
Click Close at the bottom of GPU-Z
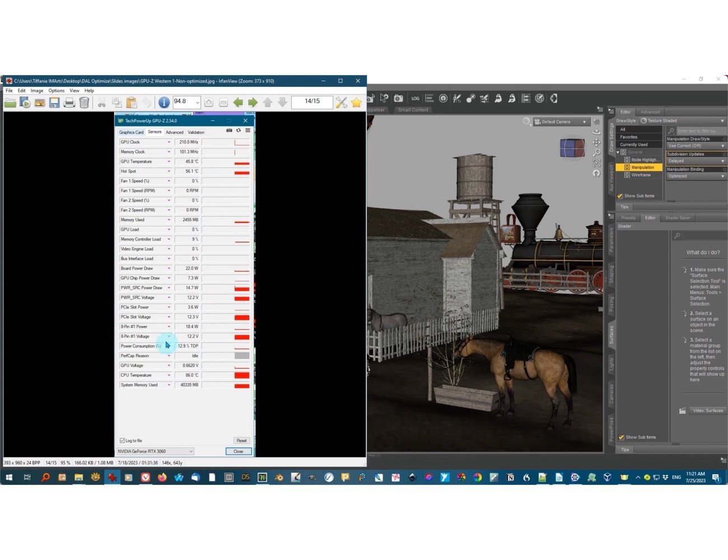[238, 451]
